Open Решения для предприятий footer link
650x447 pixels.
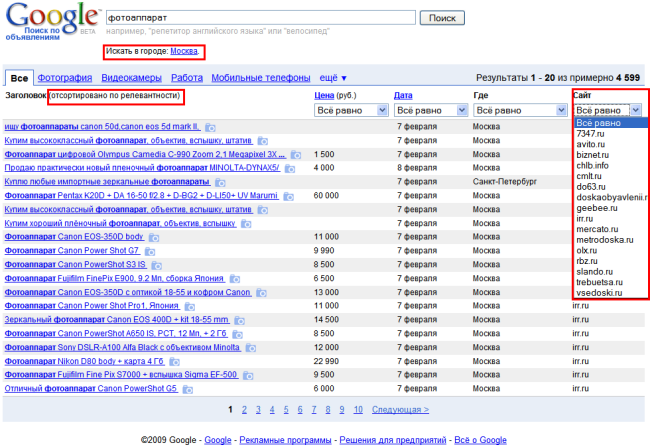coord(393,440)
